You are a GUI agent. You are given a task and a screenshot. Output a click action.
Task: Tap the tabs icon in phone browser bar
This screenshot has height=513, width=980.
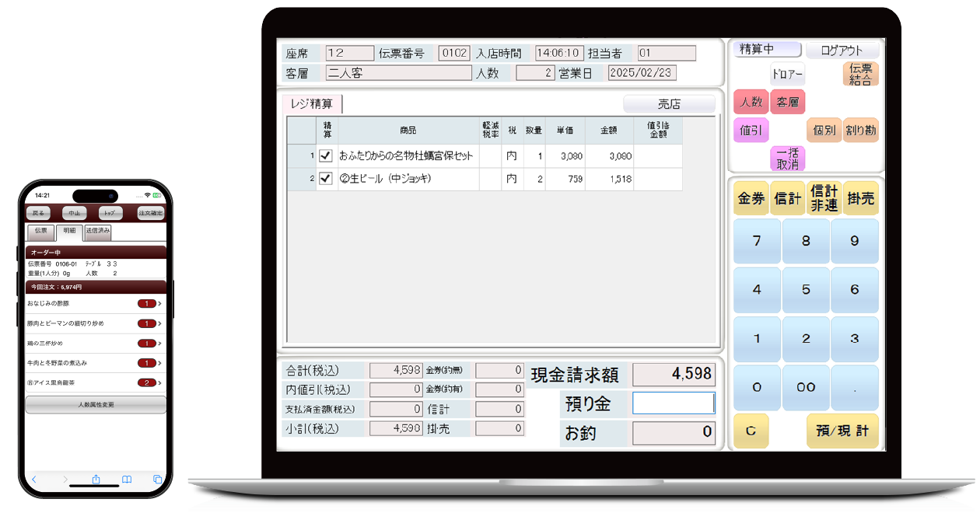coord(157,480)
